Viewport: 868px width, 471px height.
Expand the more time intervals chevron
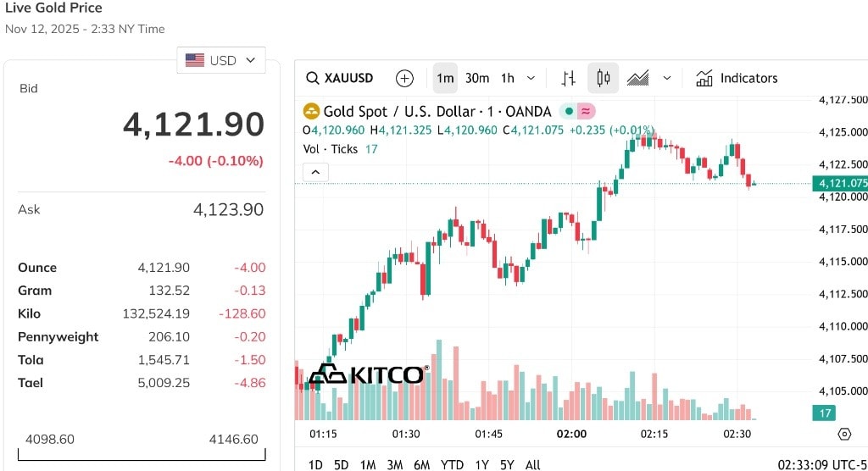[x=531, y=78]
